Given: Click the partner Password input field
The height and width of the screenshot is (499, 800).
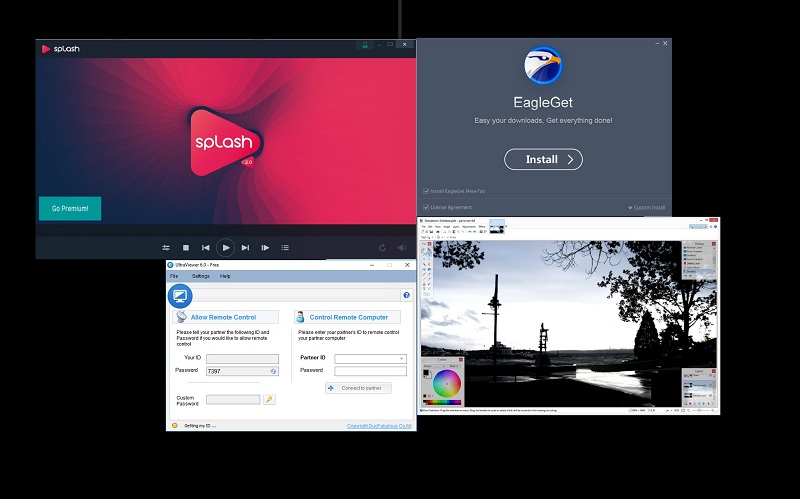Looking at the screenshot, I should click(370, 371).
